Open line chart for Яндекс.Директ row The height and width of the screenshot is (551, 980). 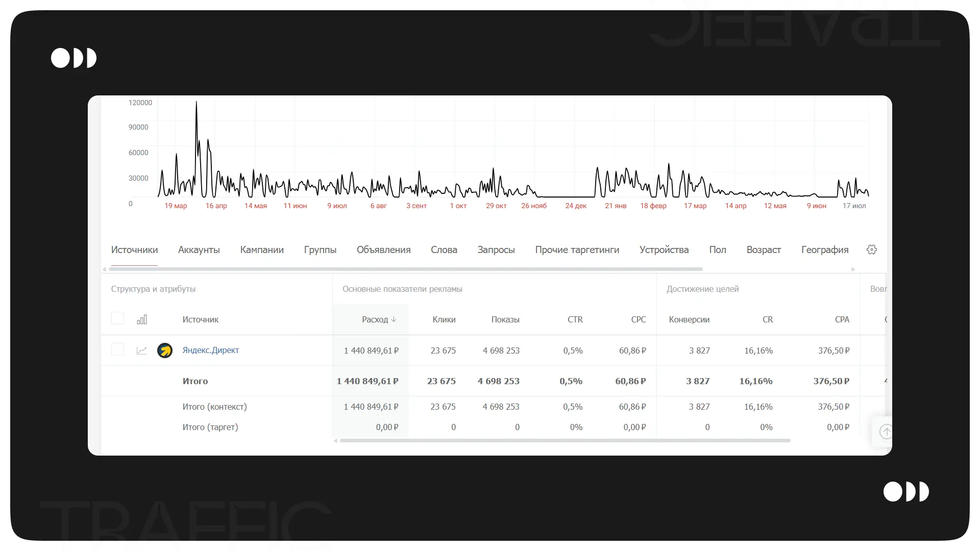pyautogui.click(x=142, y=350)
